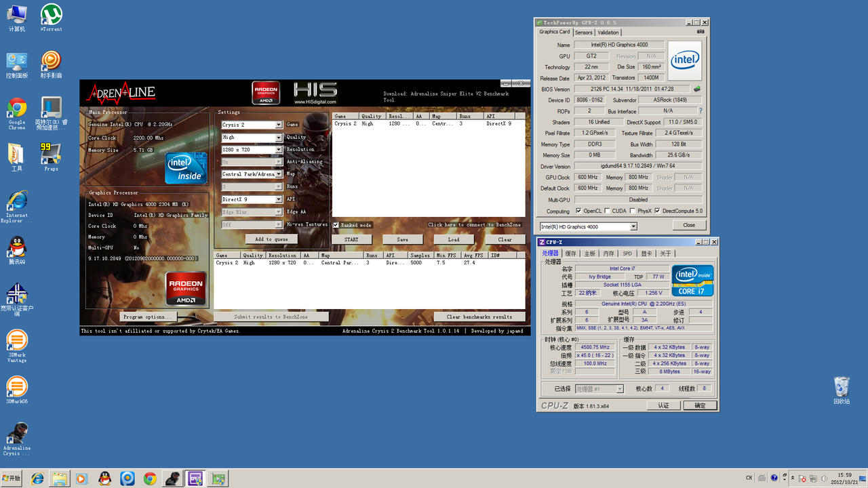The image size is (868, 488).
Task: Open the Control Panel desktop shortcut
Action: (17, 65)
